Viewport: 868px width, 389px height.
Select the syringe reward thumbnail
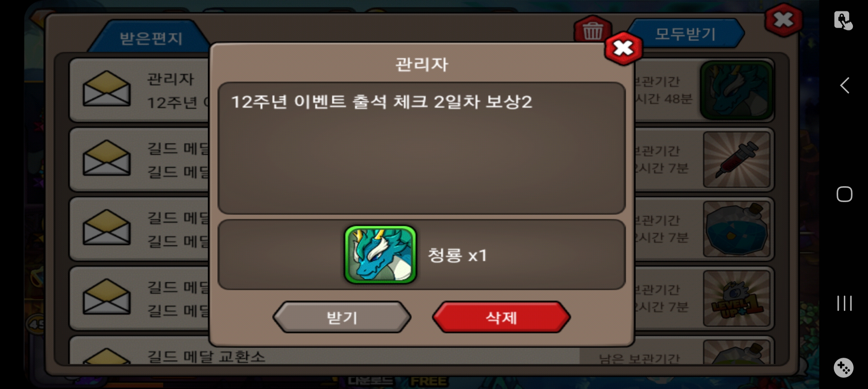[x=736, y=159]
